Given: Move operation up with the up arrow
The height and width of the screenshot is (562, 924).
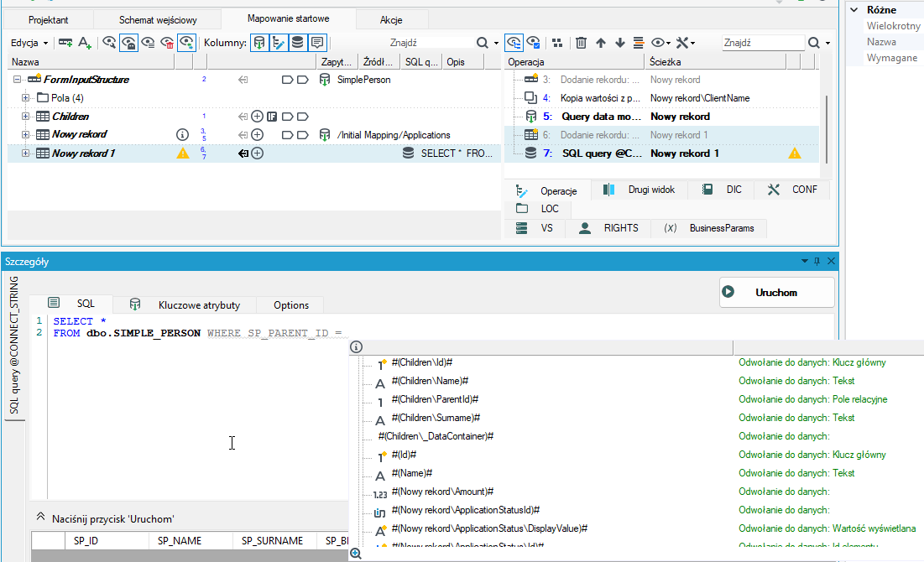Looking at the screenshot, I should click(x=601, y=43).
